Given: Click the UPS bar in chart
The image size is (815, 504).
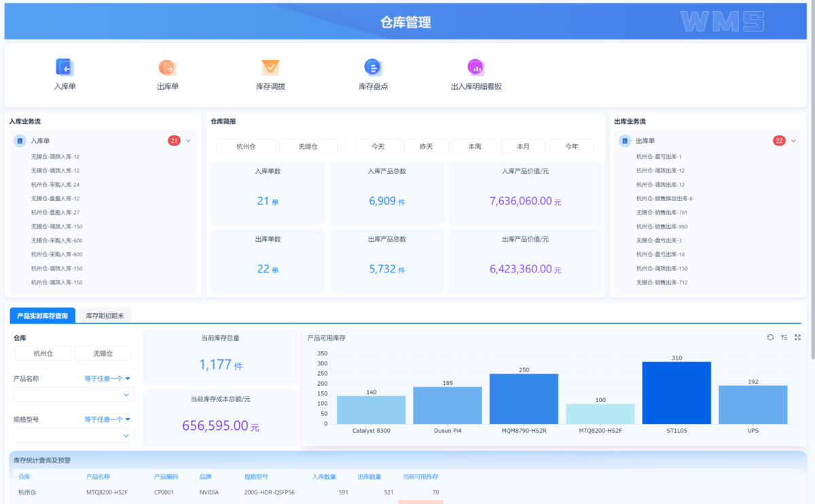Looking at the screenshot, I should coord(753,405).
